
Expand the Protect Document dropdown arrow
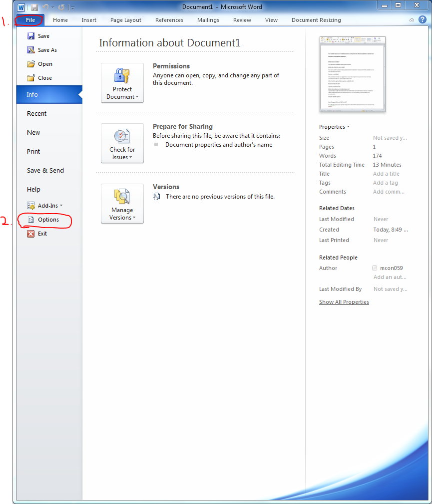coord(137,97)
